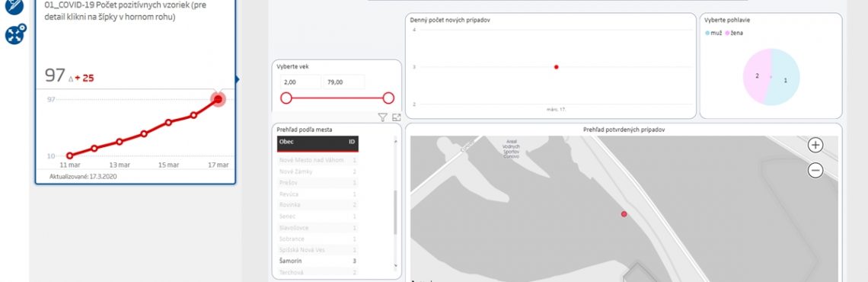Select the Nové Zámky row

point(318,171)
